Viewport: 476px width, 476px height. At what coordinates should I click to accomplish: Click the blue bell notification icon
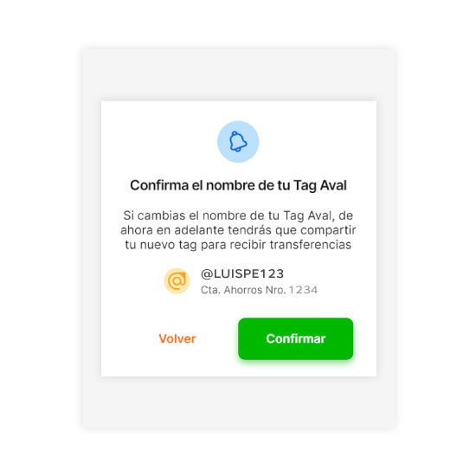(x=238, y=141)
